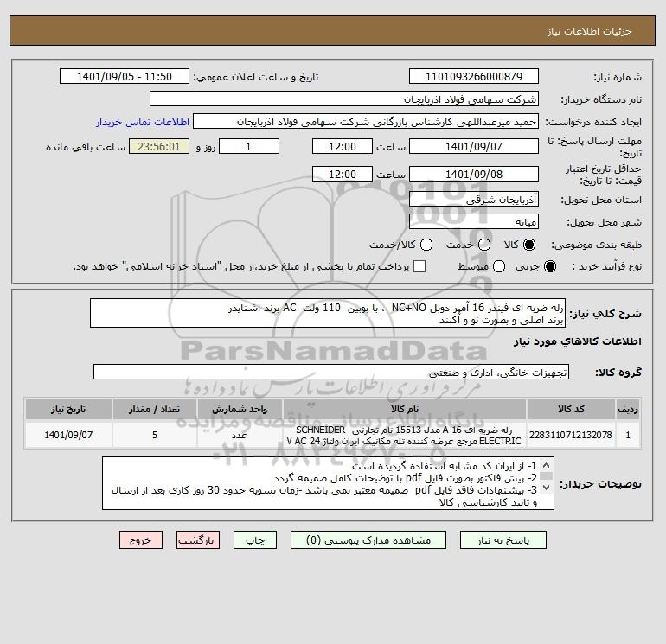
Task: Click the بازگشت back button
Action: tap(198, 540)
